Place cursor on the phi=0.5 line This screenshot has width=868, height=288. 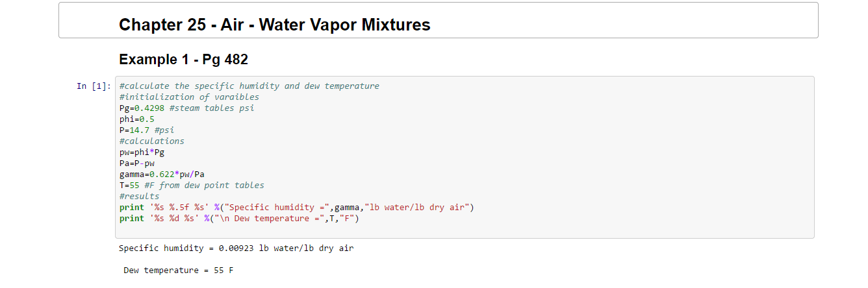[136, 119]
